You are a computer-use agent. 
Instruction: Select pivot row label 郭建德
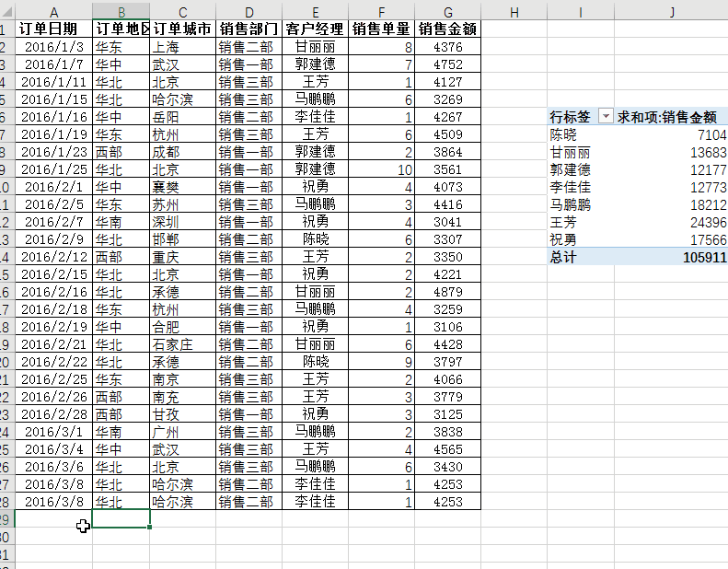click(x=581, y=169)
